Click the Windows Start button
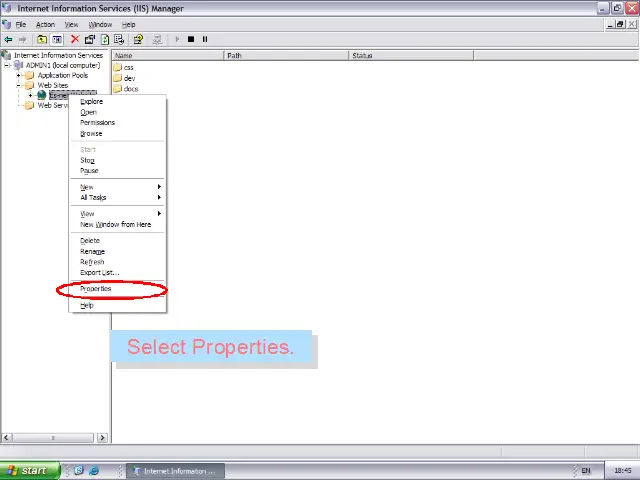 click(x=28, y=470)
